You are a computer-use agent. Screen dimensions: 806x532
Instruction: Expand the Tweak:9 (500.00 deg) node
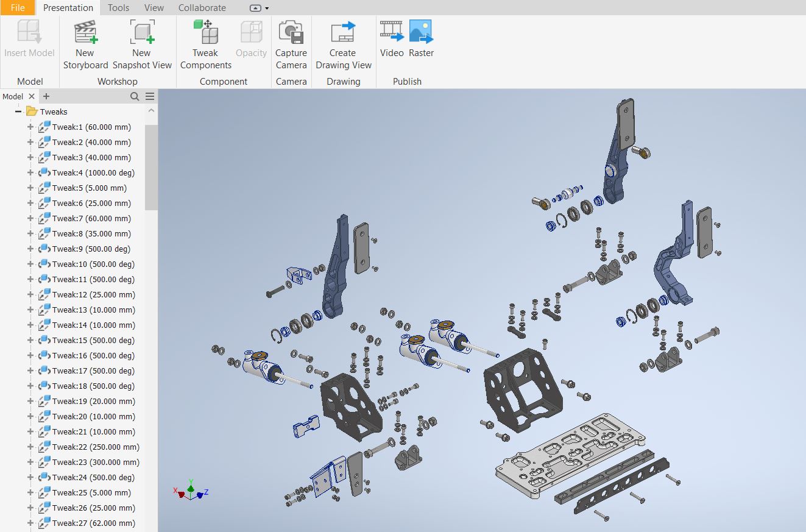click(30, 249)
